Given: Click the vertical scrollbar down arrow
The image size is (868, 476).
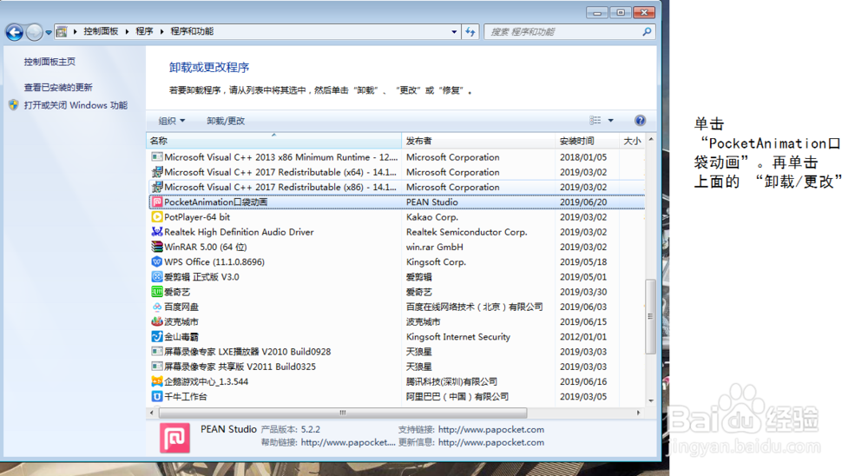Looking at the screenshot, I should [x=651, y=400].
